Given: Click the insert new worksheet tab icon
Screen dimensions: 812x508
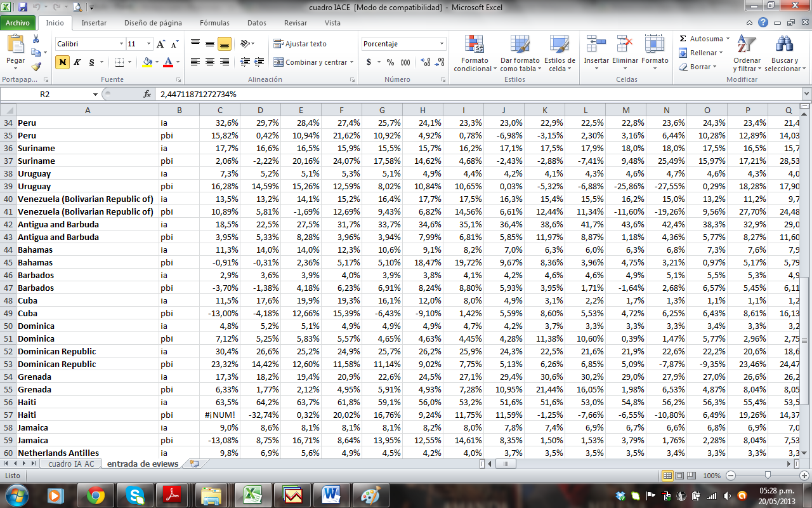Looking at the screenshot, I should click(x=194, y=464).
